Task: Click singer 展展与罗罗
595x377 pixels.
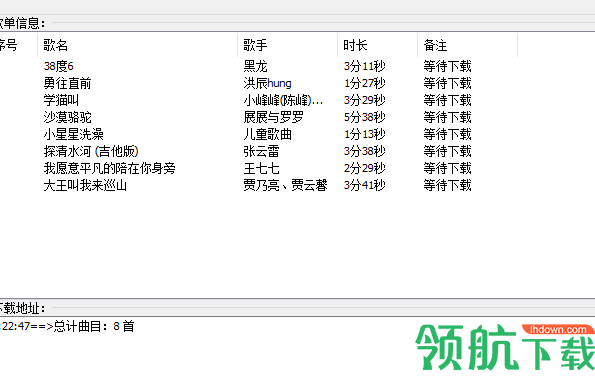Action: click(x=274, y=117)
